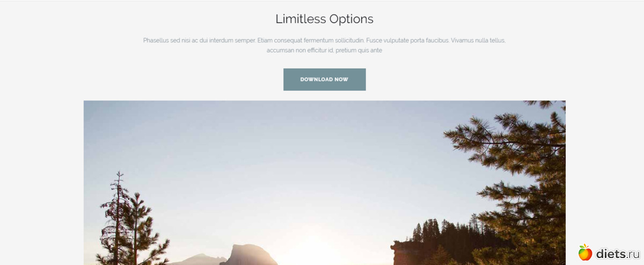644x265 pixels.
Task: Click the sentence starting with Phasellus sed nisi
Action: coord(199,40)
